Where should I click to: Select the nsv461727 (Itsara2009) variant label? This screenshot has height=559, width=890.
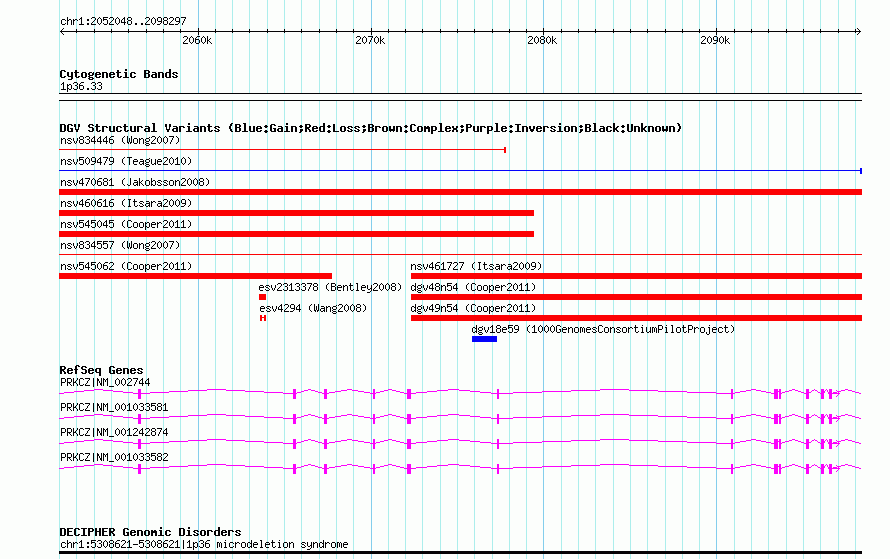pos(476,266)
